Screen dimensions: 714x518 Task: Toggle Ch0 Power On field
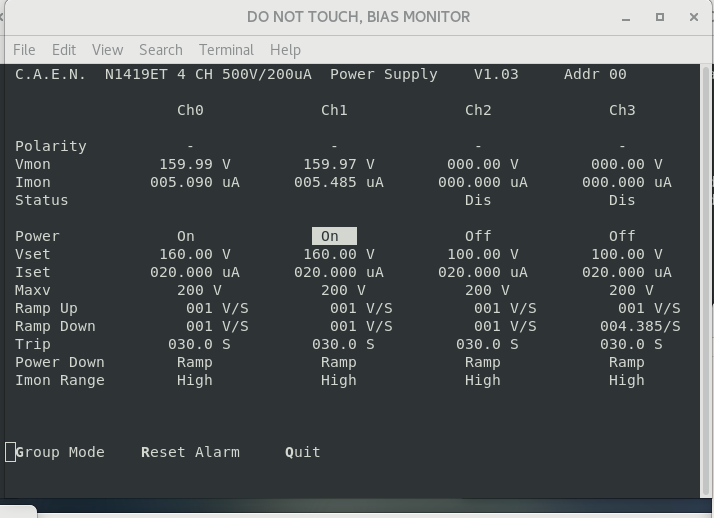pos(186,236)
